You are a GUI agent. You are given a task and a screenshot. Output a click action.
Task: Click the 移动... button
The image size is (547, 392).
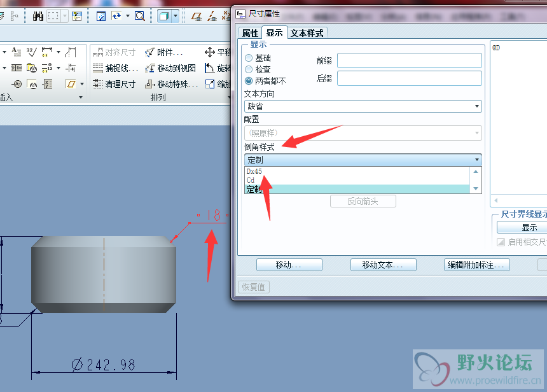[289, 265]
